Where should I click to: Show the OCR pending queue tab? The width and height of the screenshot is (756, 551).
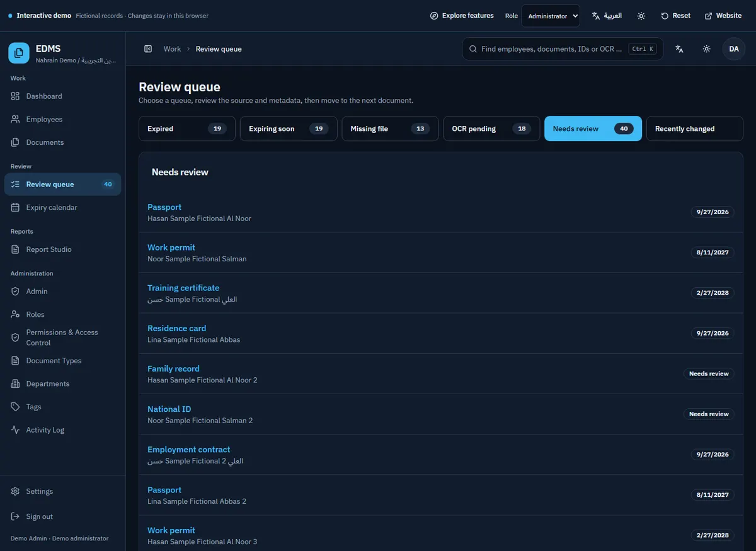(x=492, y=128)
